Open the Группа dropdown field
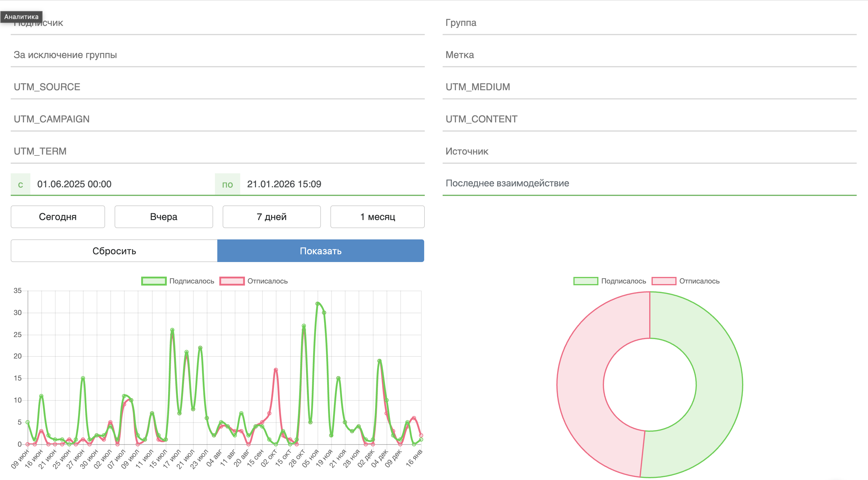The image size is (868, 480). point(649,23)
